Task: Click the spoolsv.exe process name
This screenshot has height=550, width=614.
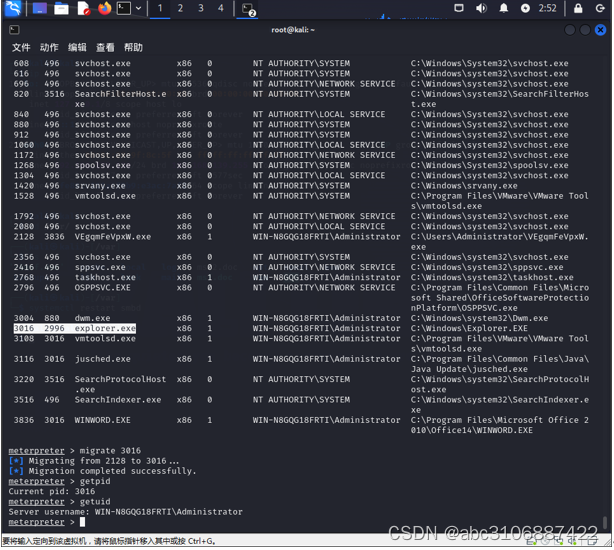Action: tap(103, 165)
